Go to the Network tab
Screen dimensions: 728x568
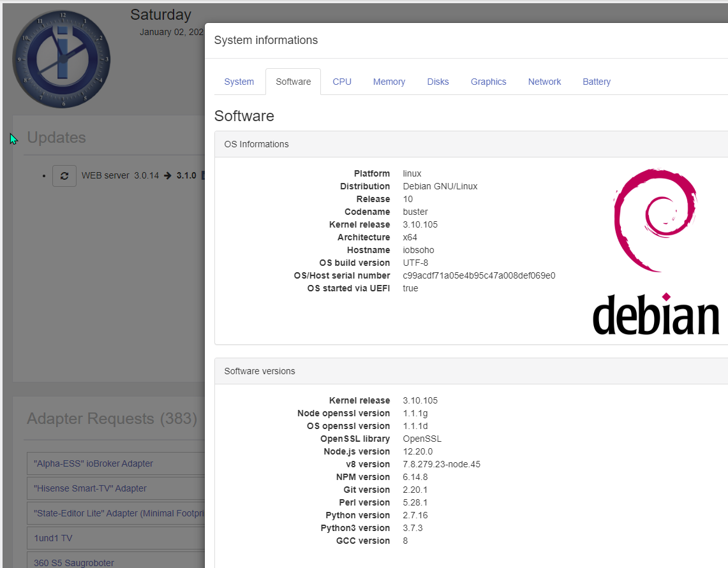(x=545, y=82)
